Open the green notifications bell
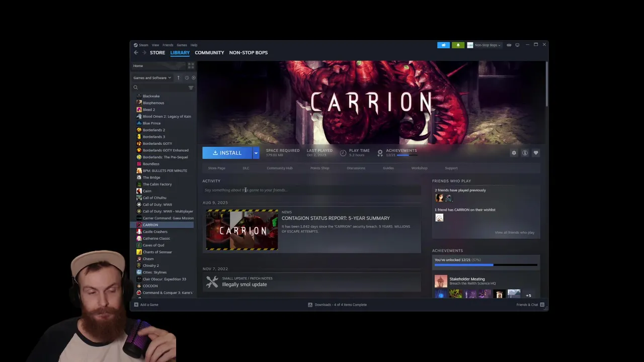This screenshot has height=362, width=644. point(458,45)
